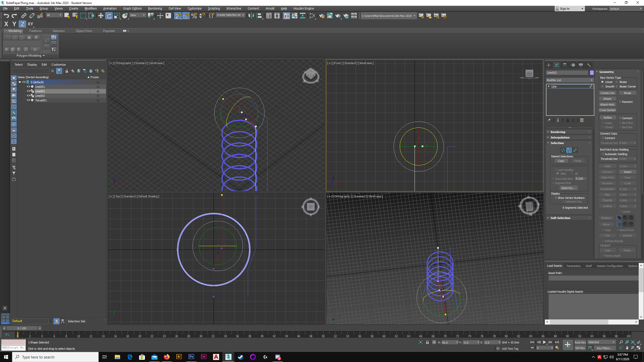Open 3ds Max from Windows taskbar
644x362 pixels.
tap(228, 357)
